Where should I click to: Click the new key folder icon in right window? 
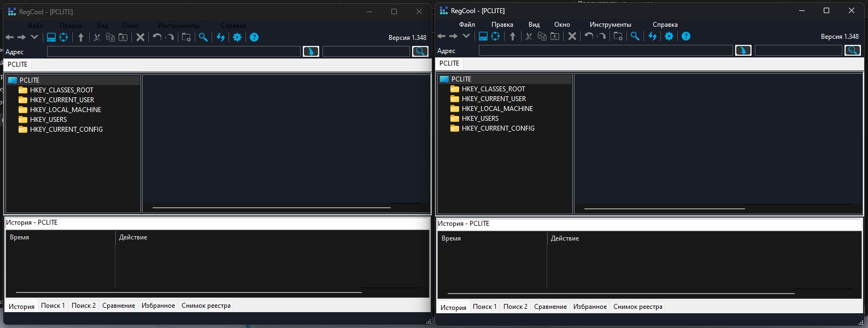[x=618, y=36]
